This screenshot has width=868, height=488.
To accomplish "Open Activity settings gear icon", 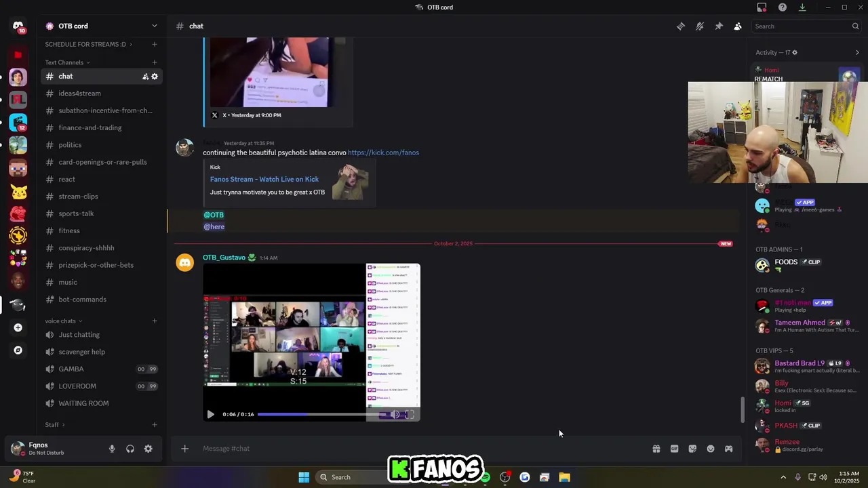I will tap(795, 52).
